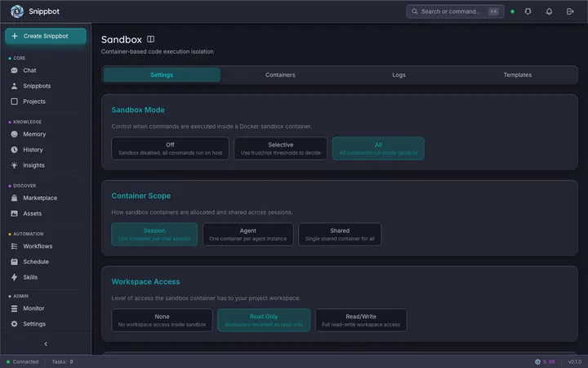Click the bug report icon in header

(528, 11)
